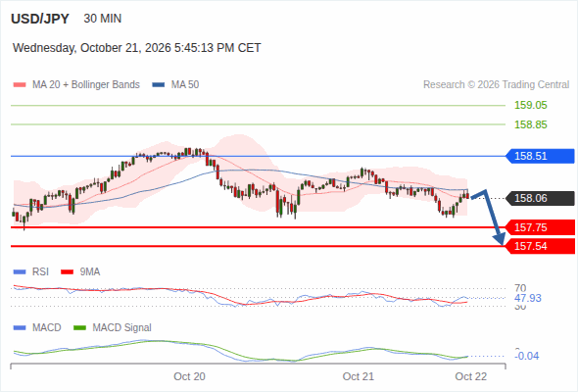Click the red 157.54 support price tag
Screen dimensions: 578x392
540,246
